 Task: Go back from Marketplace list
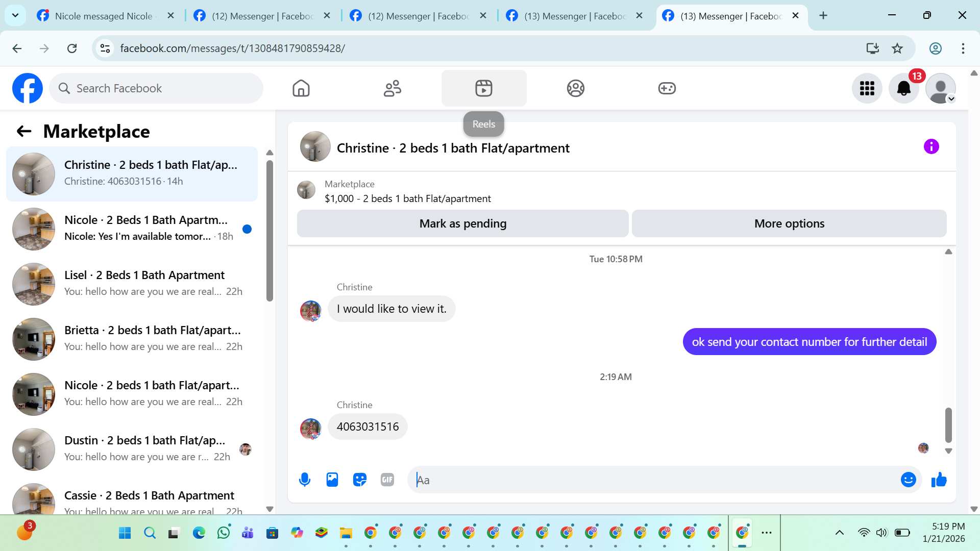pyautogui.click(x=24, y=132)
